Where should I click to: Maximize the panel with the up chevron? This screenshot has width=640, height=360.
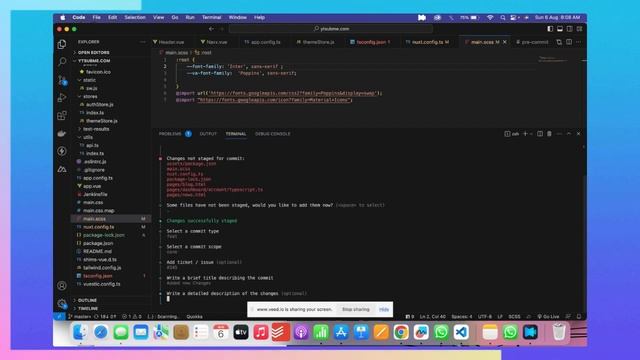coord(569,134)
